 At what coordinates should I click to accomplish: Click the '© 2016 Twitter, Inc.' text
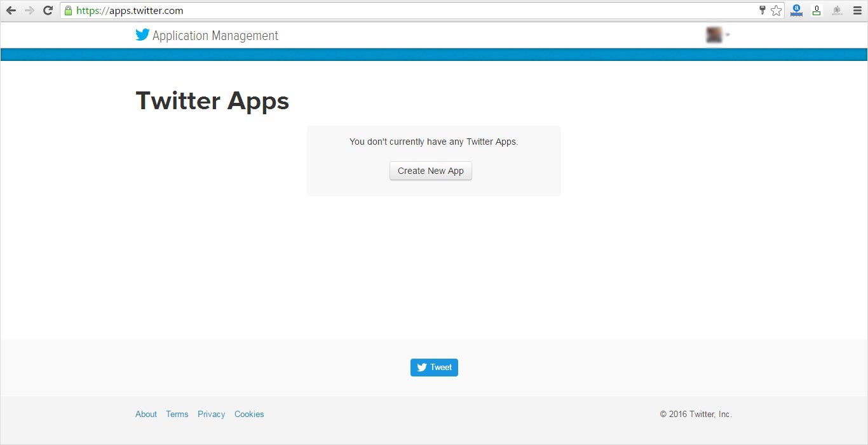click(696, 414)
